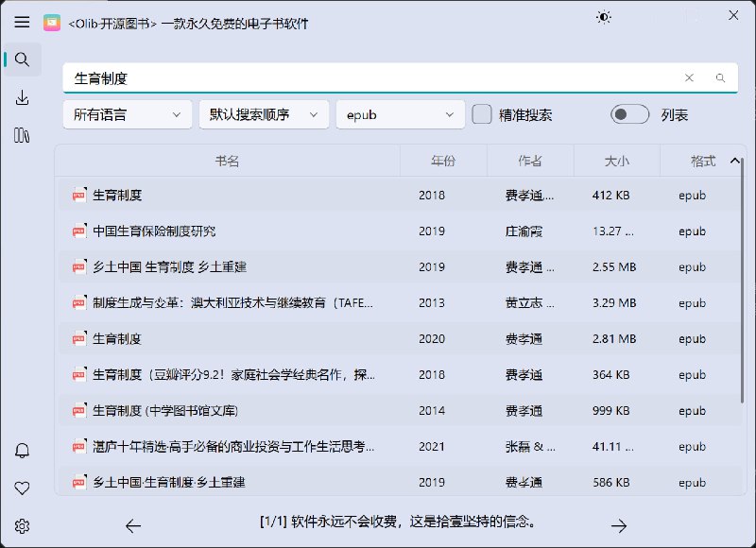This screenshot has height=548, width=756.
Task: Sort by 大小 column header
Action: point(616,162)
